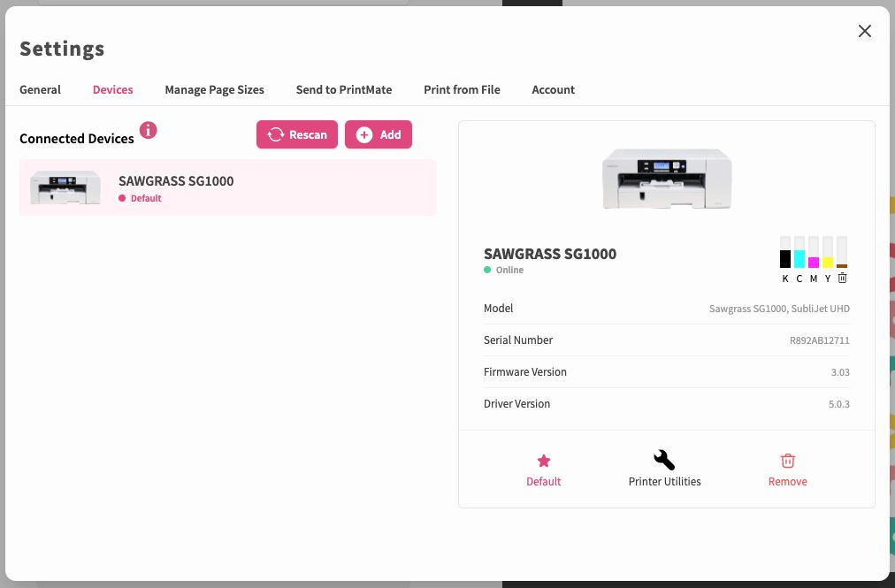Click the Printer Utilities label
895x588 pixels.
pyautogui.click(x=664, y=481)
